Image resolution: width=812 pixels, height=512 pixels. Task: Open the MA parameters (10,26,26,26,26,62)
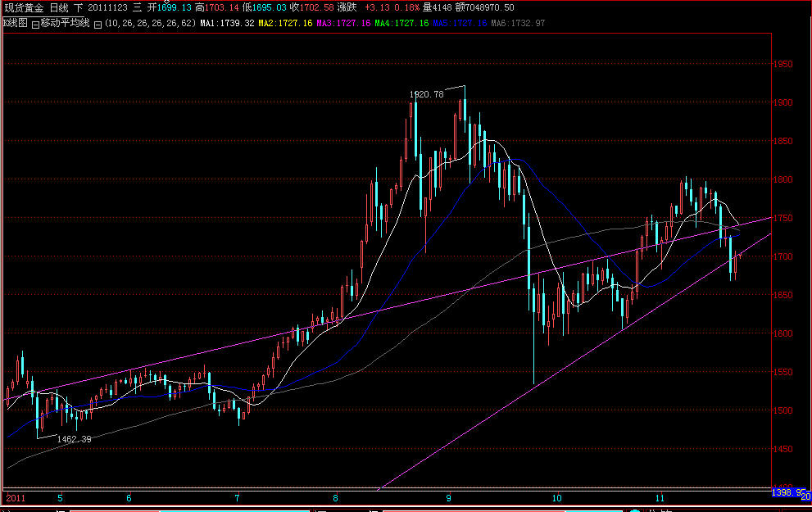[150, 23]
